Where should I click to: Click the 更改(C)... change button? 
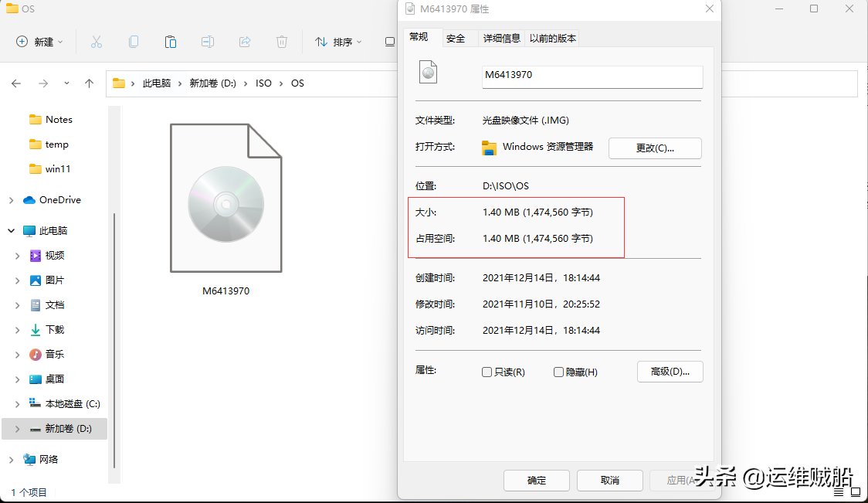pos(655,148)
